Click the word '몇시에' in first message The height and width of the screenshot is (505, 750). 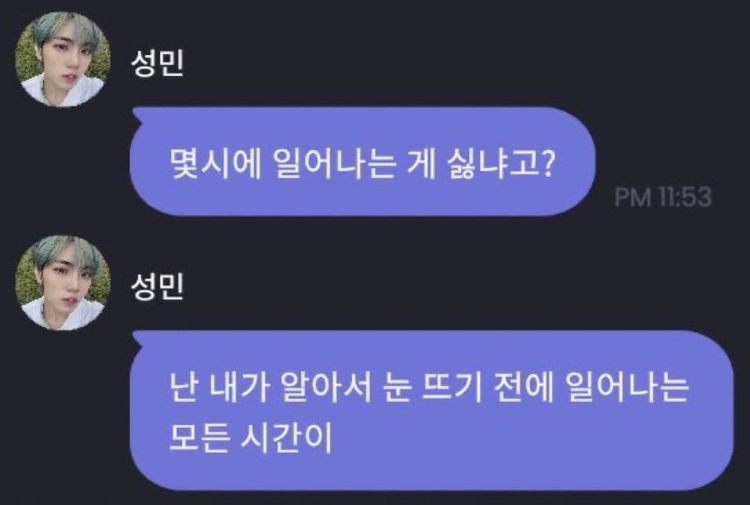pyautogui.click(x=215, y=165)
